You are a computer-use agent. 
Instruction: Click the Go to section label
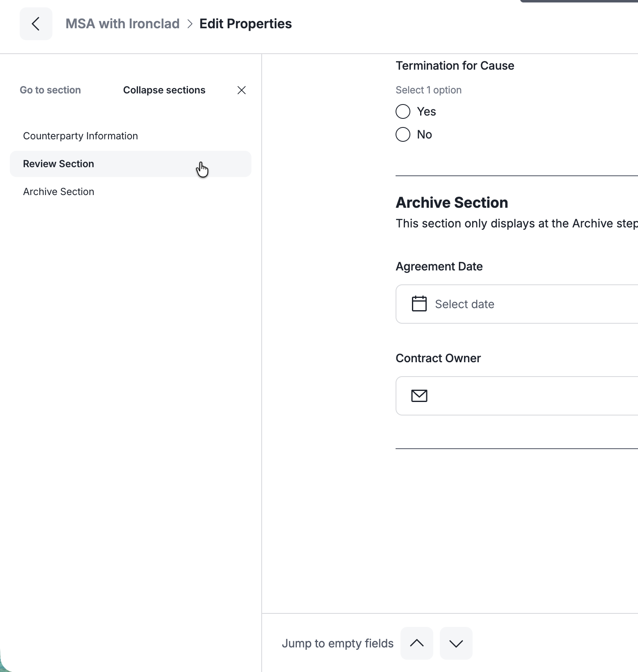[x=50, y=90]
